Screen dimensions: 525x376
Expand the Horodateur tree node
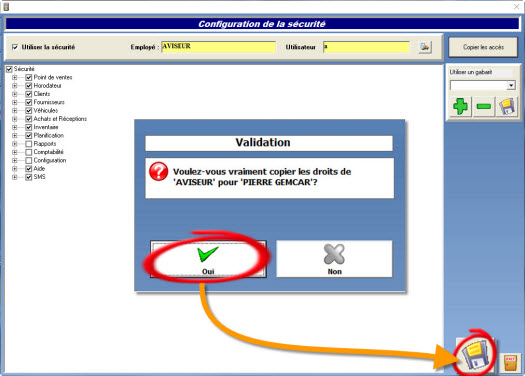click(15, 86)
